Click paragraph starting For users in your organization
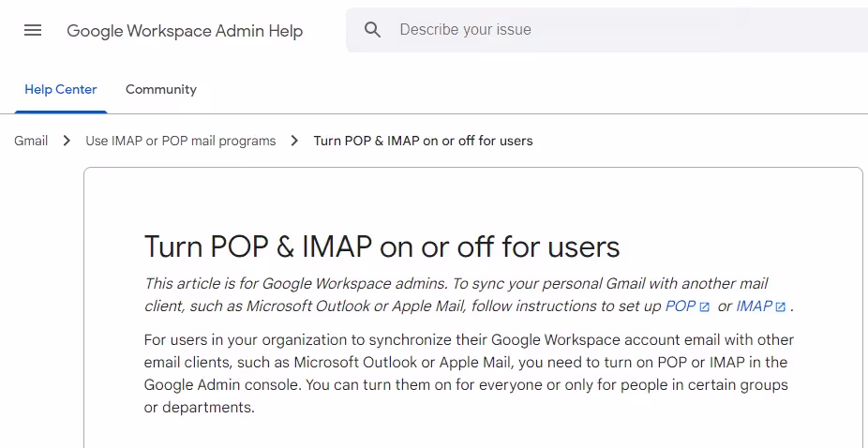 coord(469,373)
